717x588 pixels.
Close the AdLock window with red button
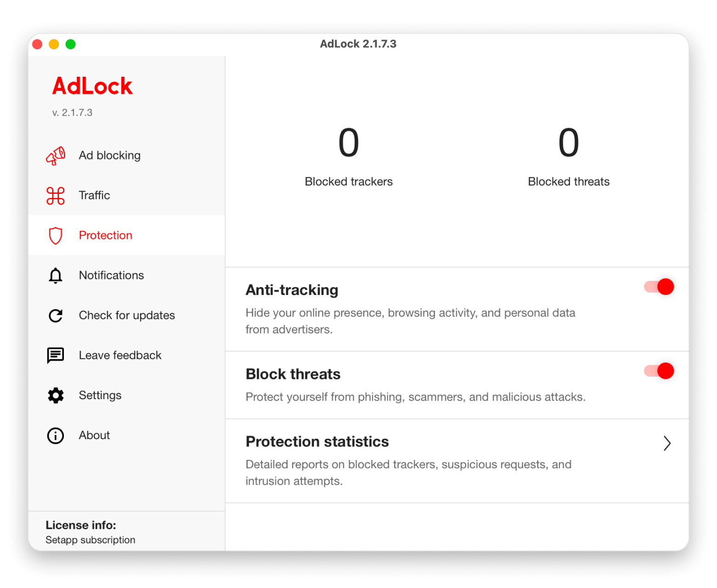(38, 44)
